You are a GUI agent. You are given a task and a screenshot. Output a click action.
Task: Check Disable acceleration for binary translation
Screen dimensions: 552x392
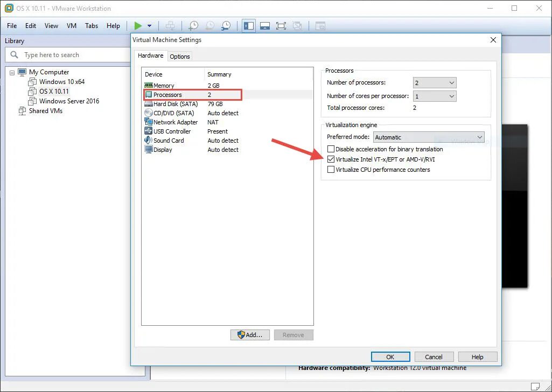[331, 149]
